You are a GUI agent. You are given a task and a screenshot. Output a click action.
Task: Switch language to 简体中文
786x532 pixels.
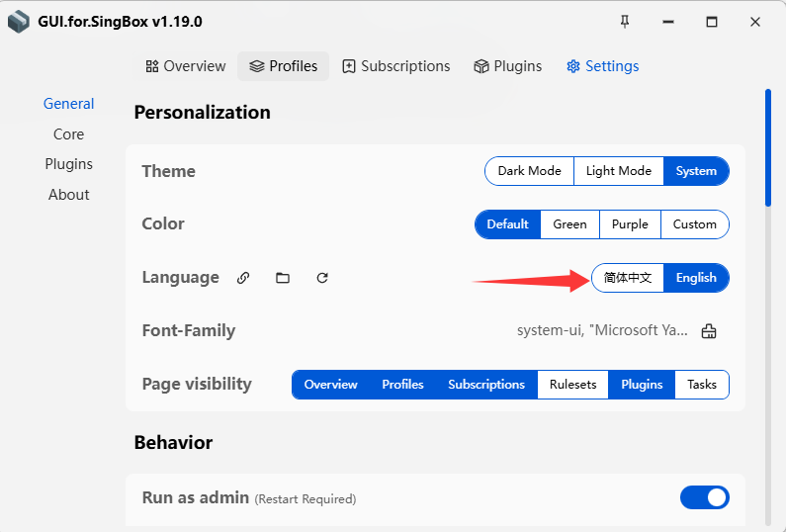628,278
